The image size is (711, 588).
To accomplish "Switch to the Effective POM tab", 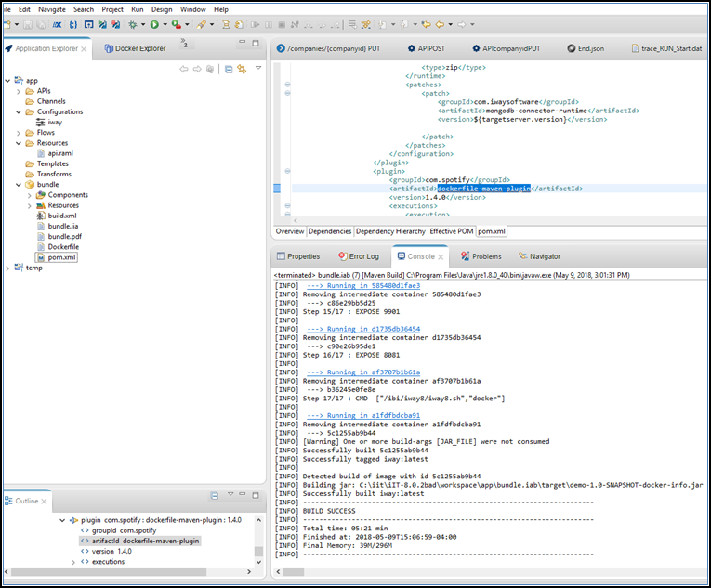I will (x=451, y=231).
